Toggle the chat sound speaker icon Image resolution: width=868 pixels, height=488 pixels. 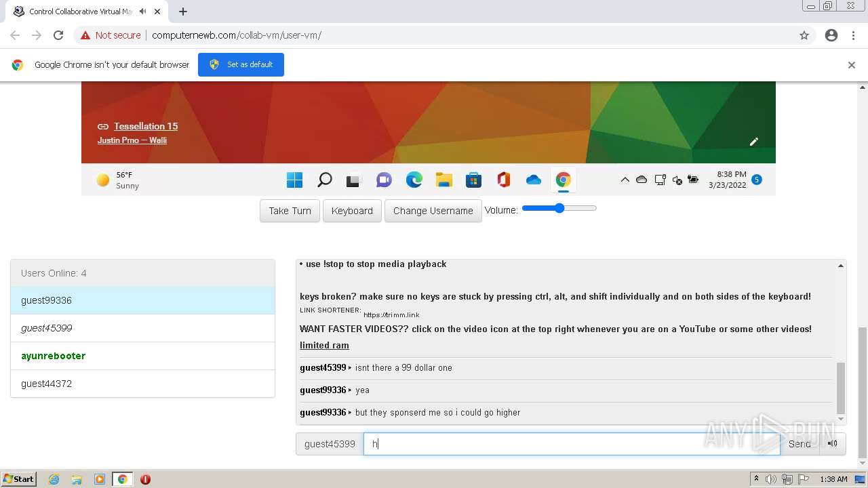tap(833, 444)
